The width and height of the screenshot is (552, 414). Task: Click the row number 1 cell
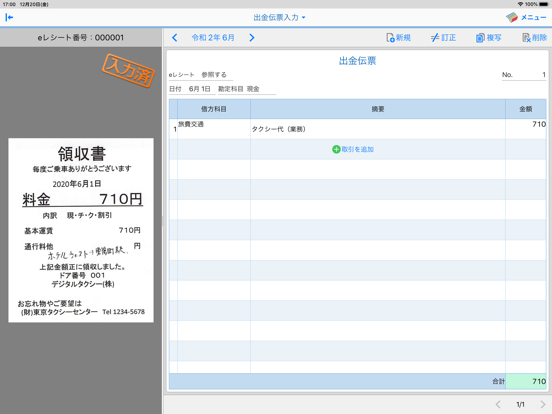pos(174,129)
